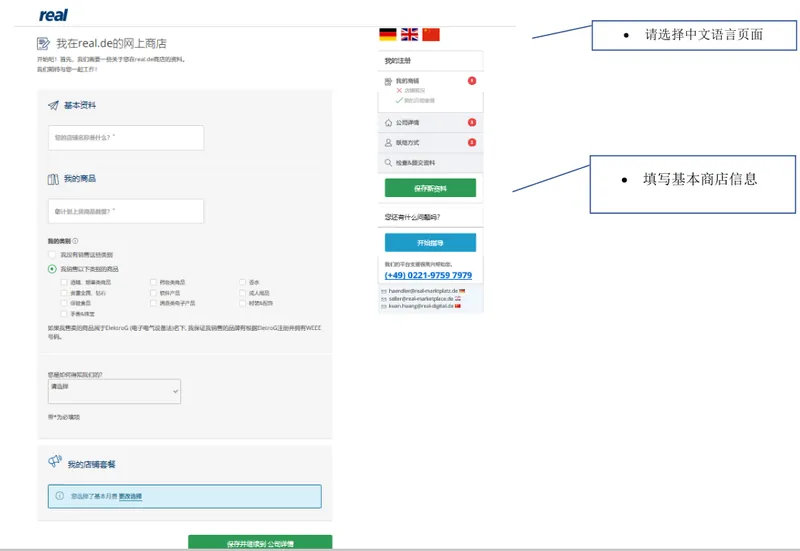Click the real logo
This screenshot has height=551, width=800.
pos(53,15)
